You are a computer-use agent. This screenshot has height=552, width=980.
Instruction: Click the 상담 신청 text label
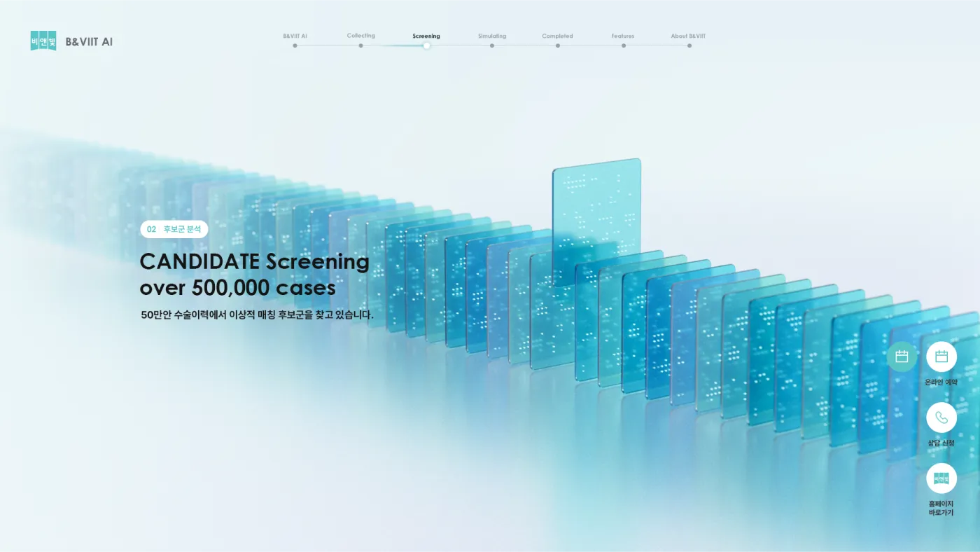tap(941, 443)
